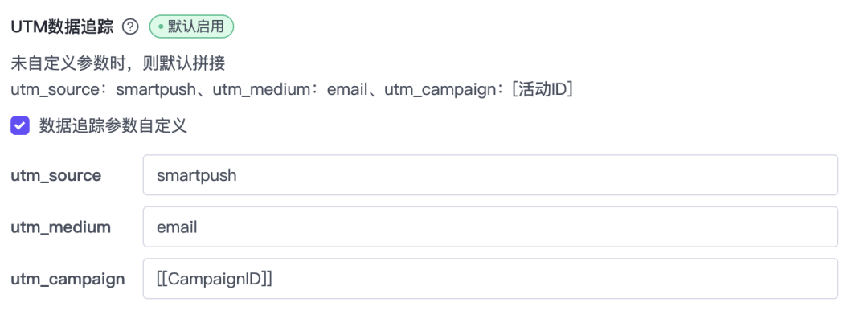Click the bold utm_campaign field label
This screenshot has height=331, width=868.
click(x=68, y=280)
